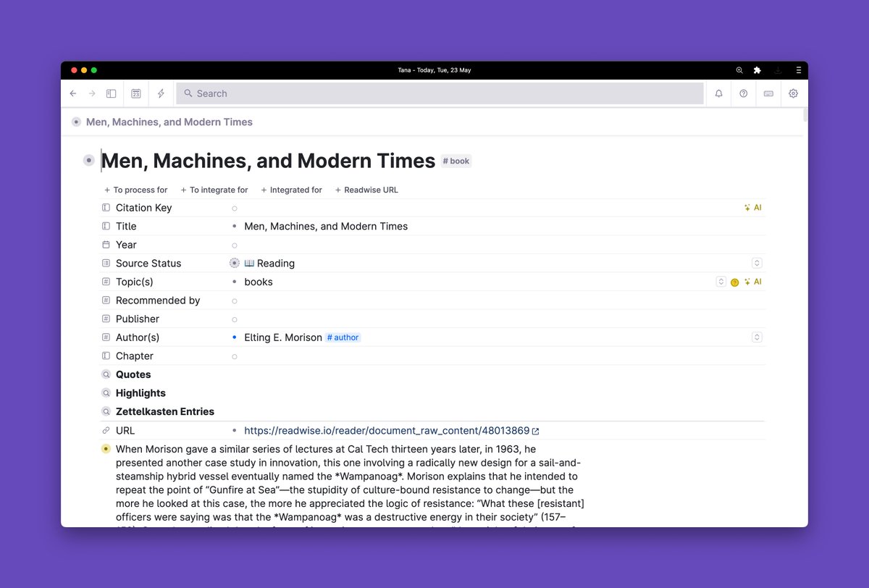Add To integrate for field
This screenshot has height=588, width=869.
(x=214, y=190)
